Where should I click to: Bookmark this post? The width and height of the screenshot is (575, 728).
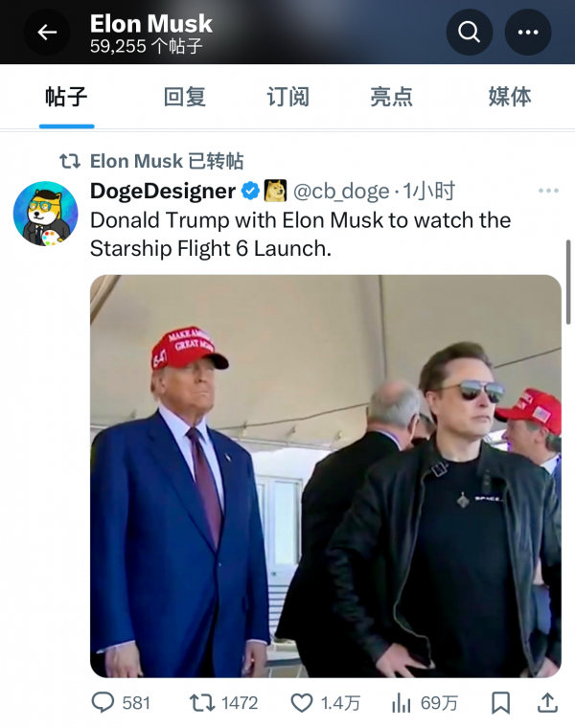(x=500, y=703)
